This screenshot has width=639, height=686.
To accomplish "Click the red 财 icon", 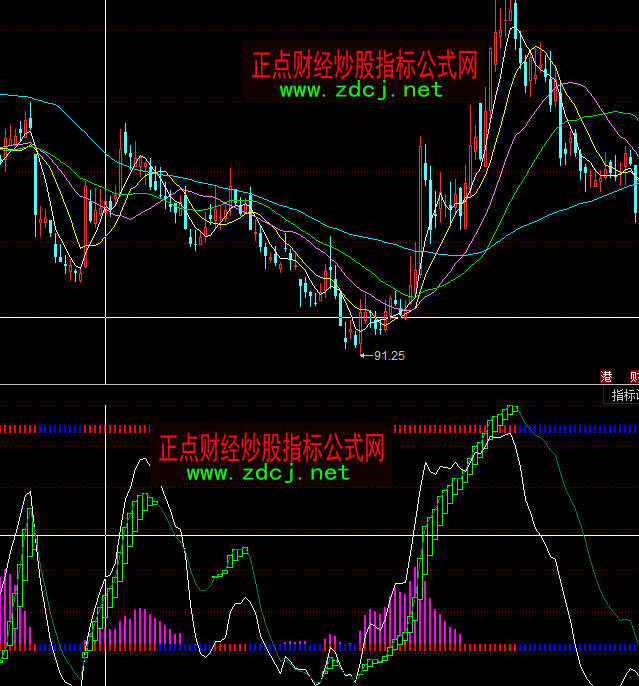I will 632,377.
